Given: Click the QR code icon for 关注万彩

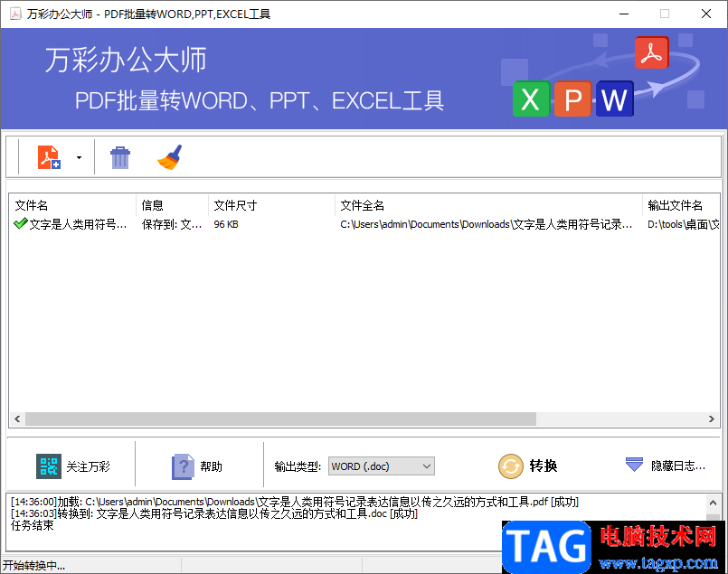Looking at the screenshot, I should tap(49, 466).
